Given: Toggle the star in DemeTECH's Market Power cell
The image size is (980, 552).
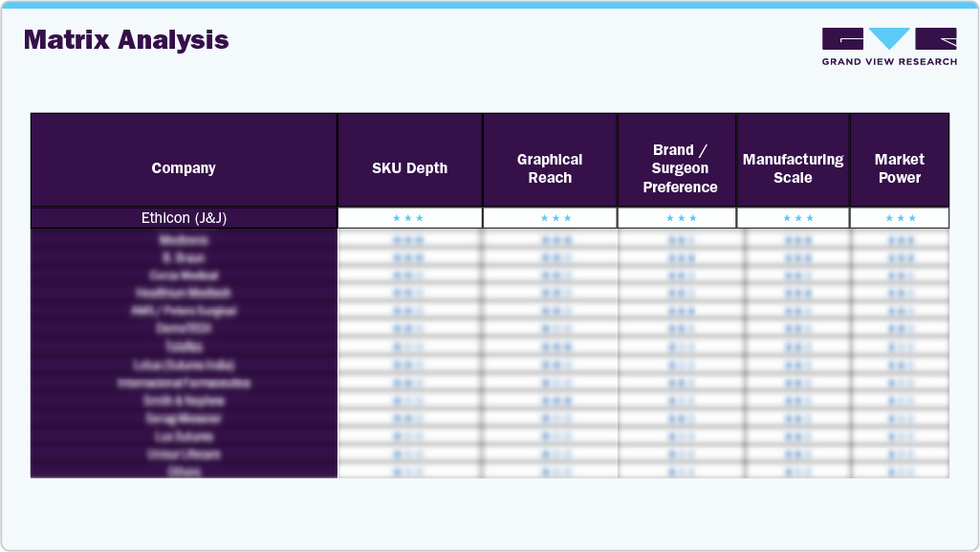Looking at the screenshot, I should click(899, 328).
